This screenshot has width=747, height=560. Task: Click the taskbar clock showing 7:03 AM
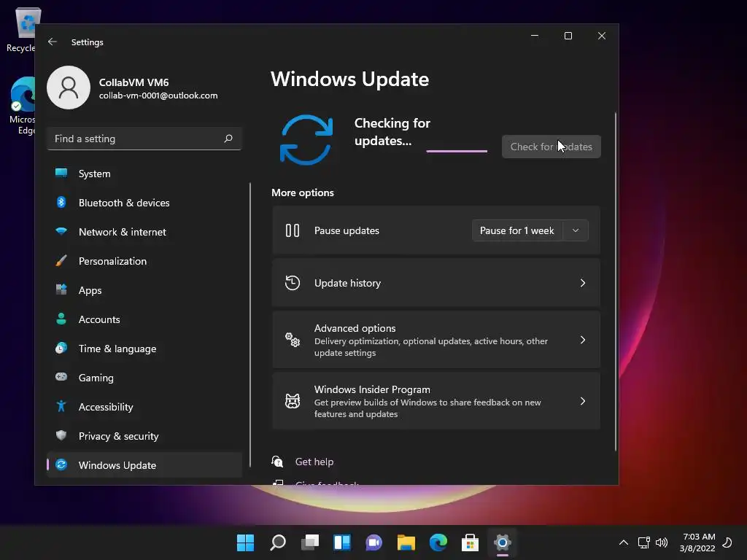698,542
